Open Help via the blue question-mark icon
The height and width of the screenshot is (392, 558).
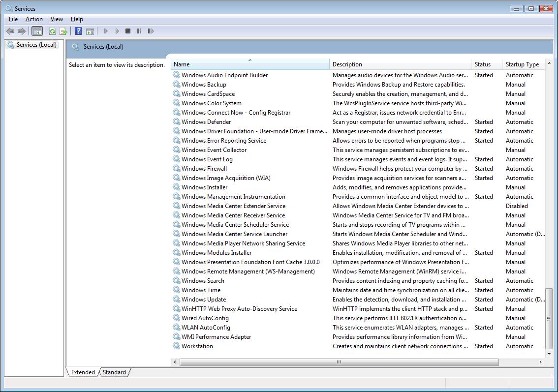tap(78, 31)
